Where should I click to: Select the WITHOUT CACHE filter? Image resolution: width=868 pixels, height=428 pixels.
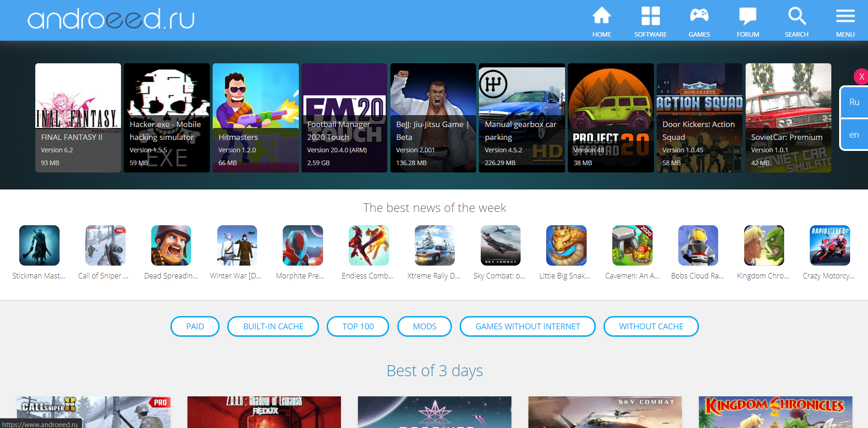point(651,326)
